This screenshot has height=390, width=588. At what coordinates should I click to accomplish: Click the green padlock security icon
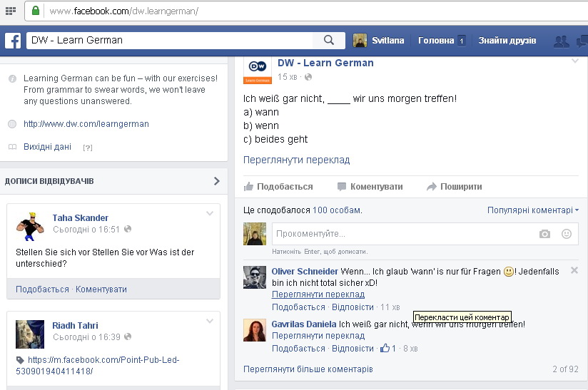[x=36, y=11]
